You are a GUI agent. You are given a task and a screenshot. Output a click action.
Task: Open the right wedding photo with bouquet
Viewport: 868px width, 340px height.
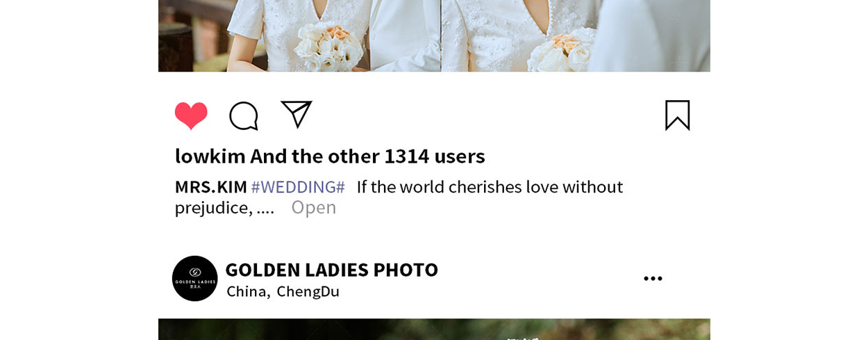pyautogui.click(x=576, y=35)
